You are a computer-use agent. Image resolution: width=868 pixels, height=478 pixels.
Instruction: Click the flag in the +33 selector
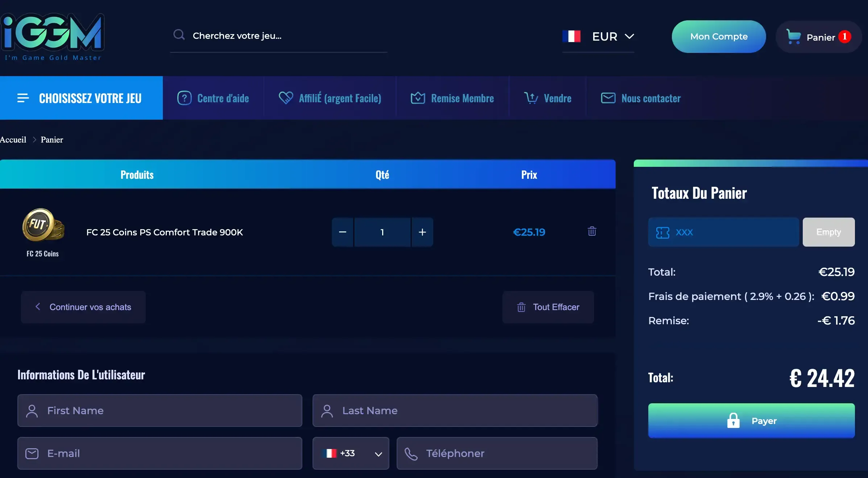coord(330,453)
